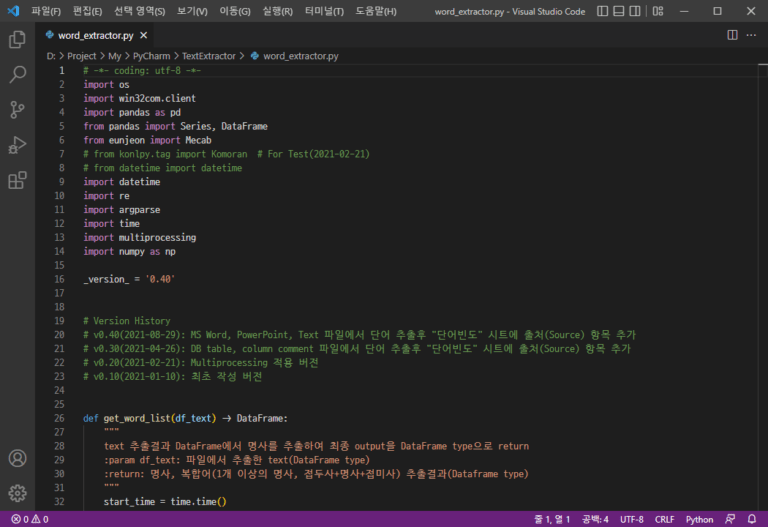The height and width of the screenshot is (527, 768).
Task: Change end of line sequence CRLF
Action: point(664,519)
